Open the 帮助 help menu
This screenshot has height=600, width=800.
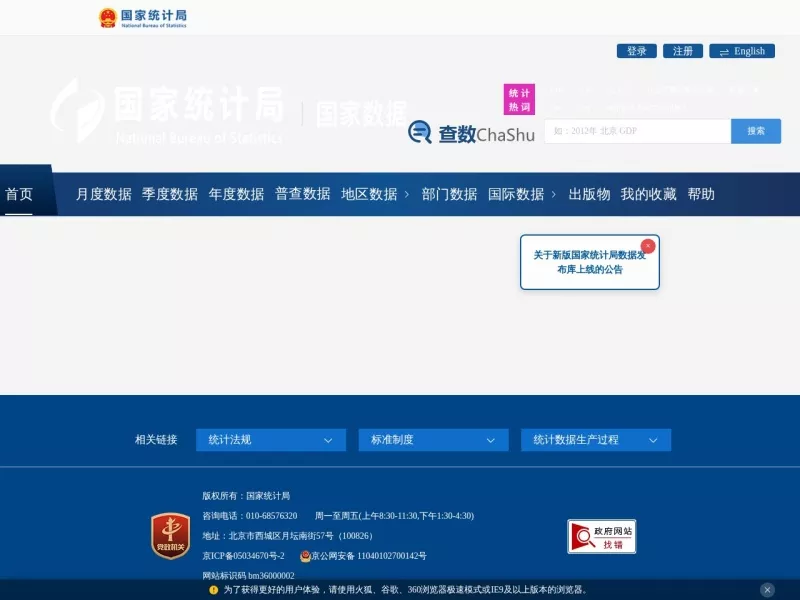[701, 194]
